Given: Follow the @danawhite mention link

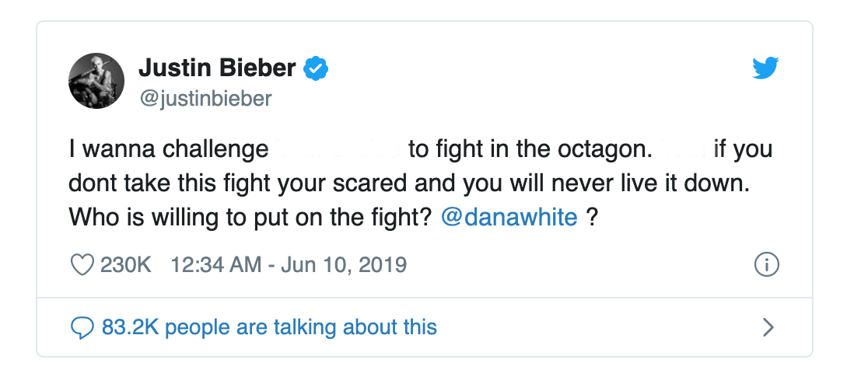Looking at the screenshot, I should click(x=509, y=217).
